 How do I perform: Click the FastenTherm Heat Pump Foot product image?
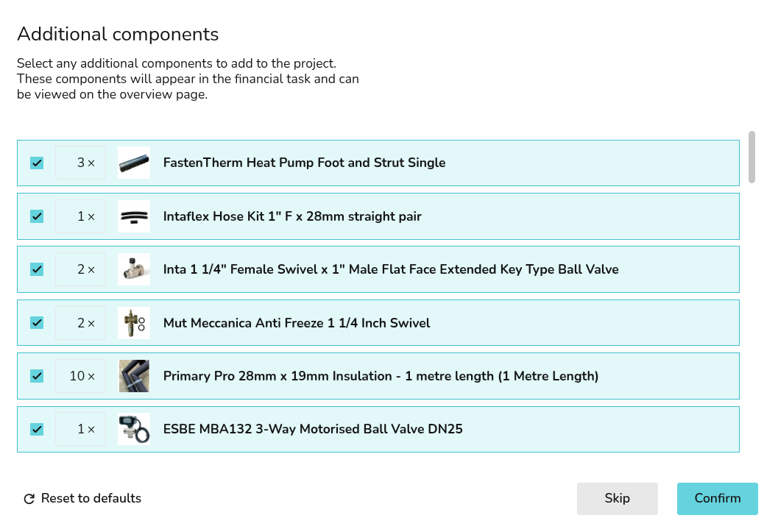tap(134, 163)
